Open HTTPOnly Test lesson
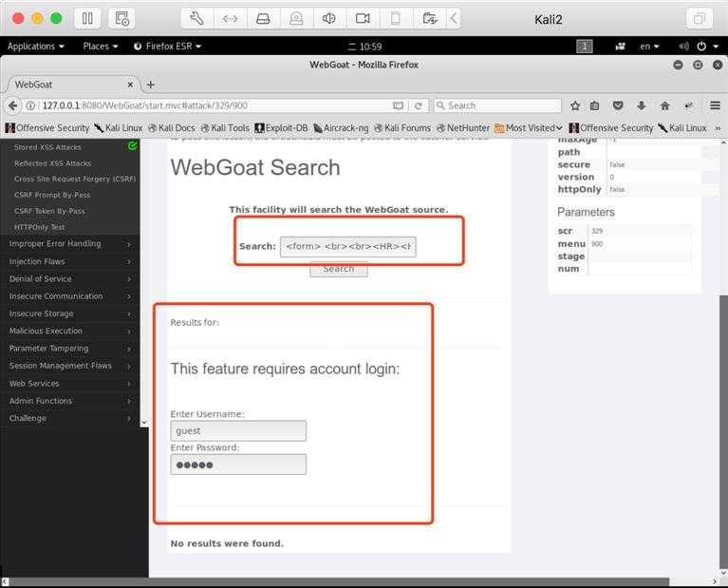Viewport: 728px width, 588px height. tap(40, 227)
